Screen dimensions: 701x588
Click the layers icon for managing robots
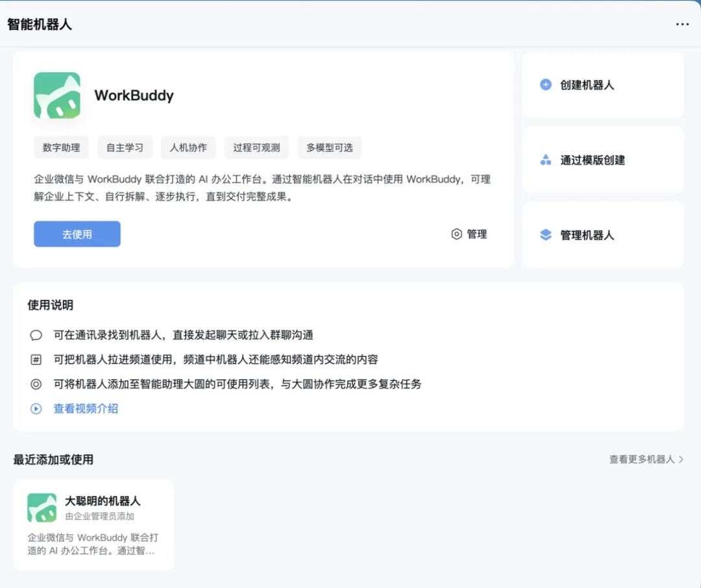click(x=545, y=235)
